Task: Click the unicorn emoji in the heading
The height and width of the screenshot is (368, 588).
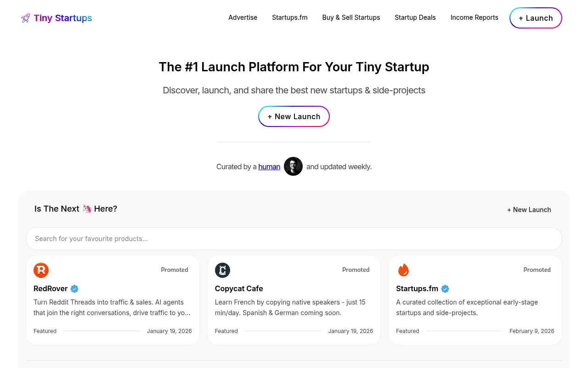Action: click(x=87, y=208)
